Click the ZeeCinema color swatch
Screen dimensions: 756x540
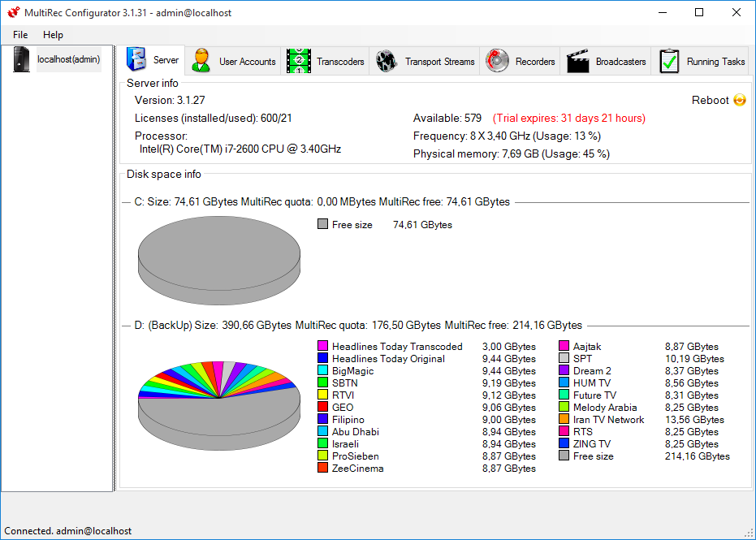323,467
